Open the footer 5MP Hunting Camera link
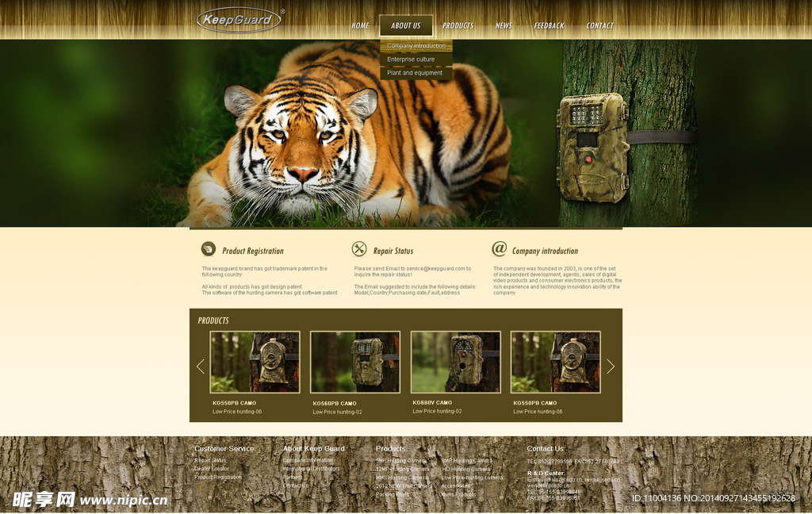This screenshot has width=812, height=514. (401, 461)
